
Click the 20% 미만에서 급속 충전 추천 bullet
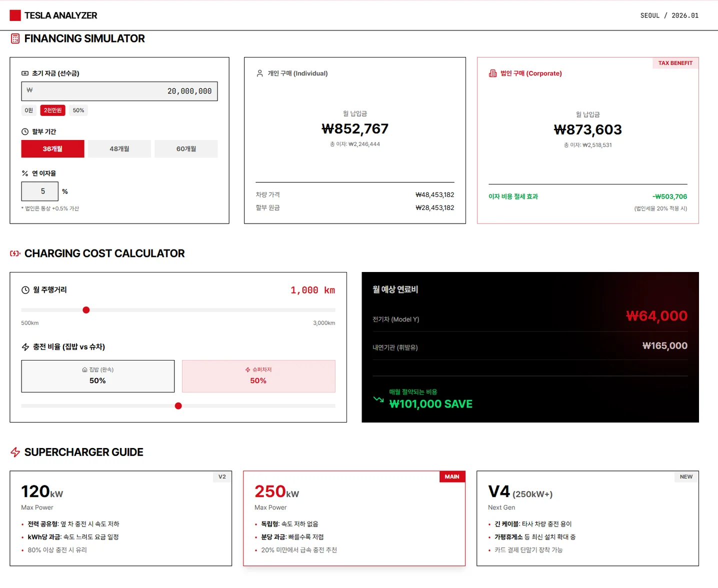[299, 550]
